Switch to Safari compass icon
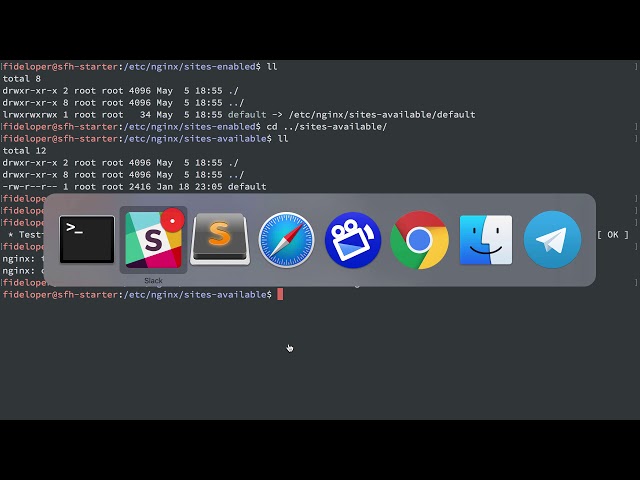 click(287, 240)
